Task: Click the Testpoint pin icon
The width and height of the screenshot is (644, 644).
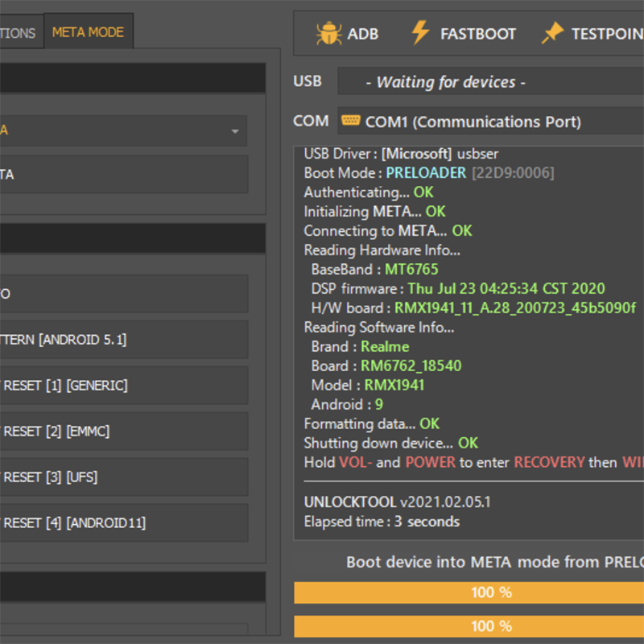Action: point(552,33)
